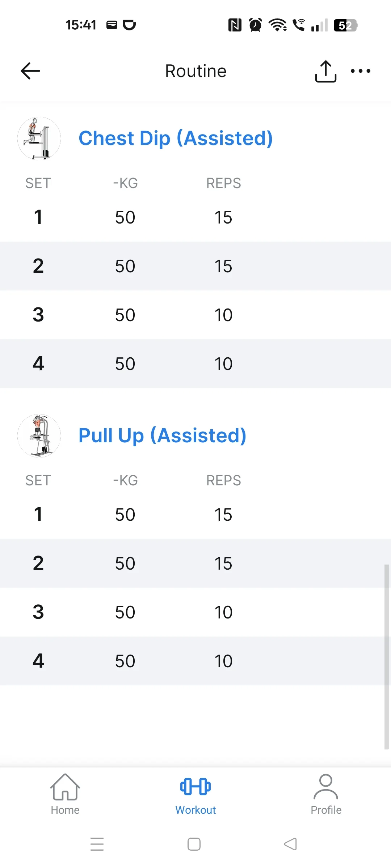Open the Chest Dip exercise thumbnail

(39, 139)
